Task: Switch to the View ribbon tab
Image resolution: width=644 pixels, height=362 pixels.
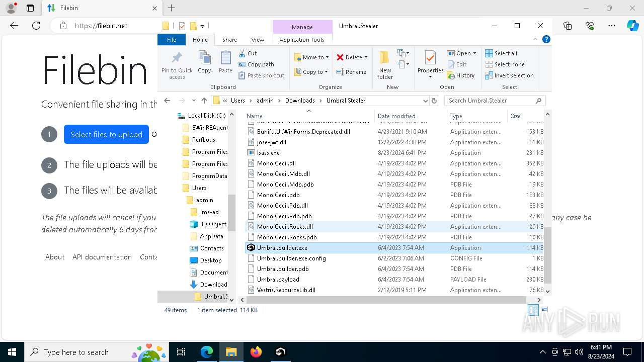Action: point(258,40)
